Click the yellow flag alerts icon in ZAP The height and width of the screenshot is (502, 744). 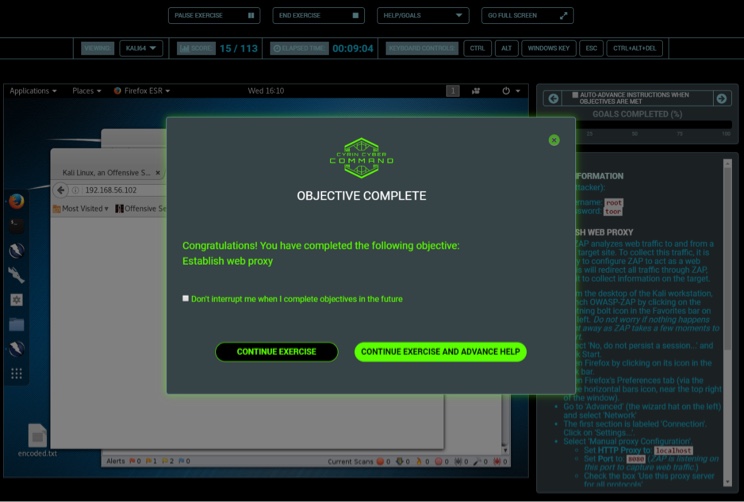[x=165, y=461]
